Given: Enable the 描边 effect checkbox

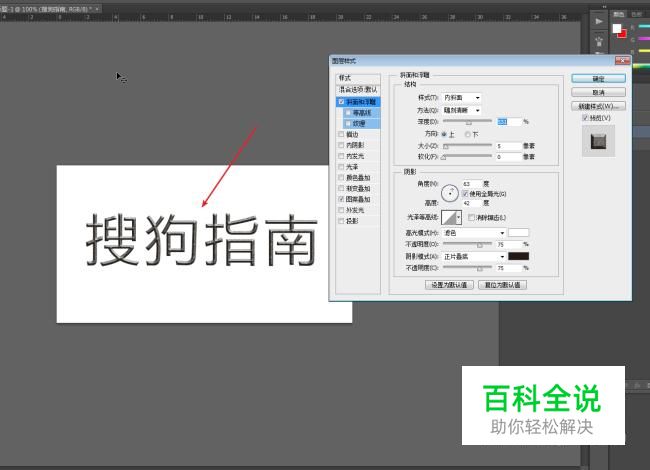Looking at the screenshot, I should pyautogui.click(x=341, y=134).
